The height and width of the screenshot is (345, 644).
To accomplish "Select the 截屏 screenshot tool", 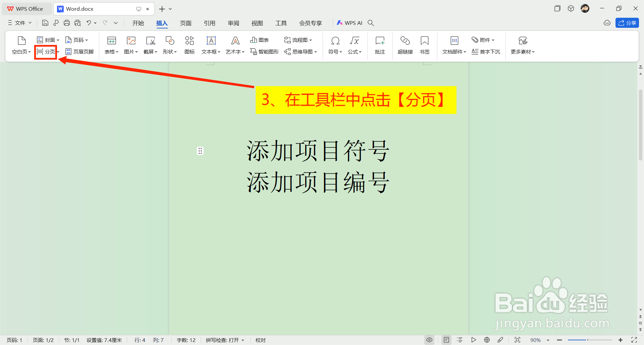I will point(151,41).
